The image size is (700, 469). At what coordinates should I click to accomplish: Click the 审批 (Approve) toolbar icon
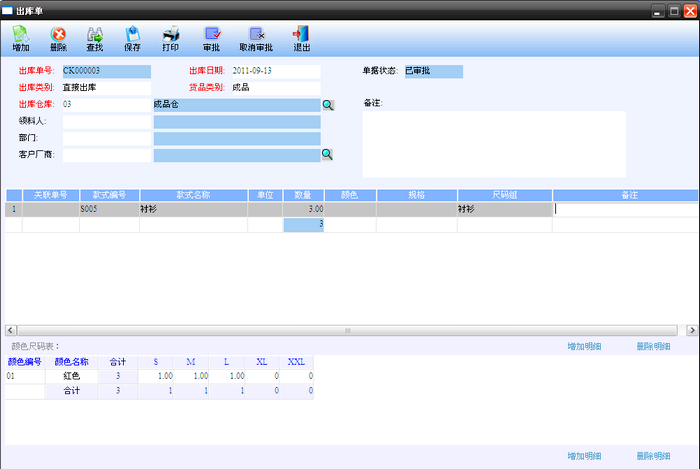(x=212, y=37)
